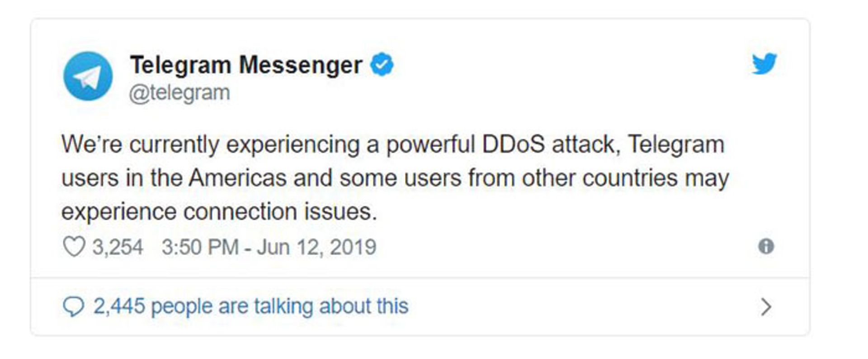Open "2,445 people are talking about this"
This screenshot has height=359, width=868.
(251, 306)
